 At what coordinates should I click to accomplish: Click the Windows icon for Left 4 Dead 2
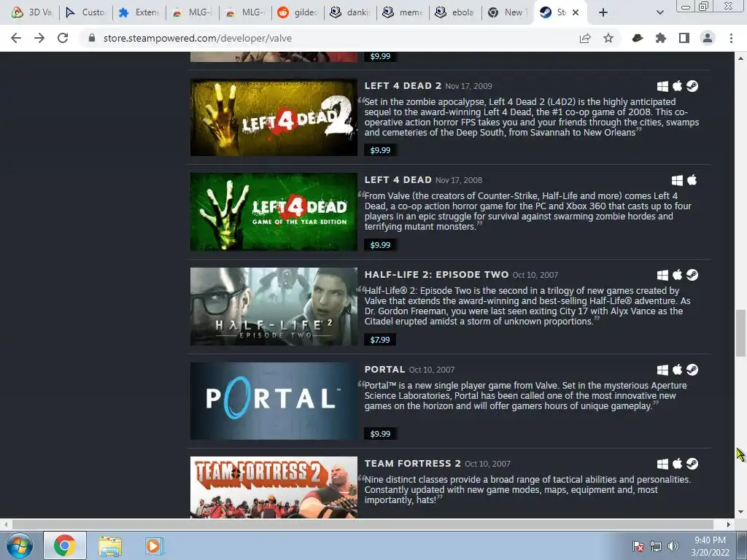click(x=662, y=86)
